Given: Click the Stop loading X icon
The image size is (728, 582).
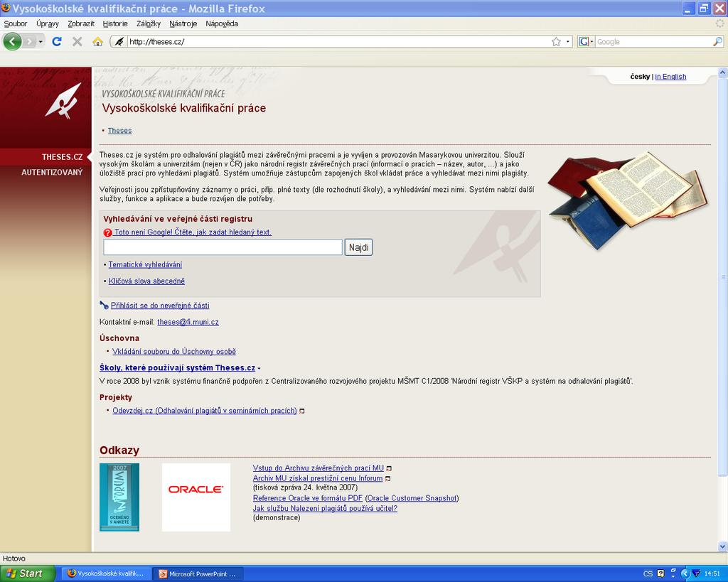Looking at the screenshot, I should (x=77, y=41).
